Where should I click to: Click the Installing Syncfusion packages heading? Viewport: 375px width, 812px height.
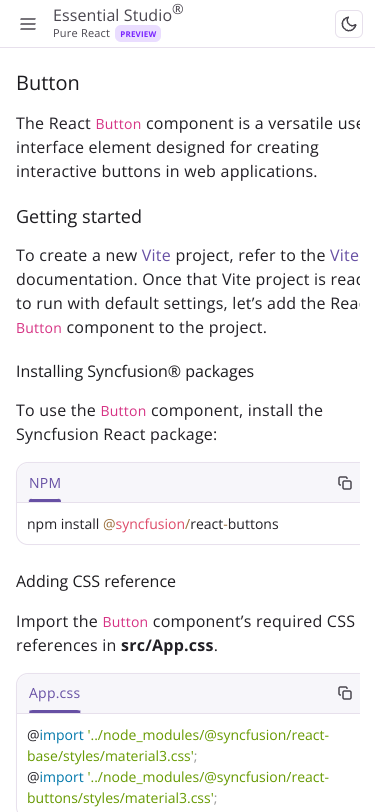[135, 371]
